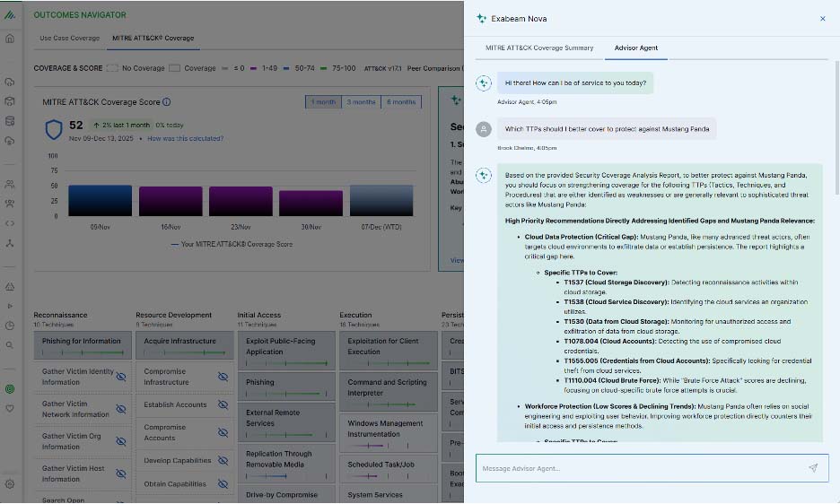The image size is (840, 504).
Task: Toggle eye icon on Gather Victim Host Information
Action: tap(121, 474)
